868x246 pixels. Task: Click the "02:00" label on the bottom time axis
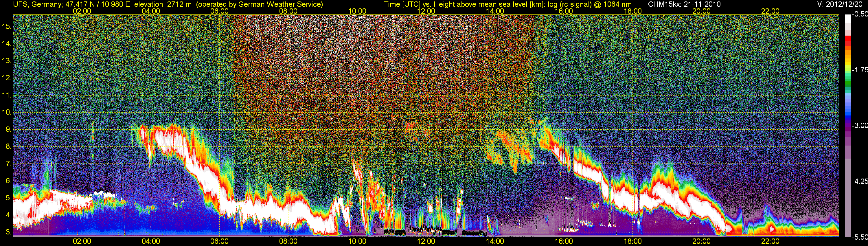pyautogui.click(x=82, y=241)
